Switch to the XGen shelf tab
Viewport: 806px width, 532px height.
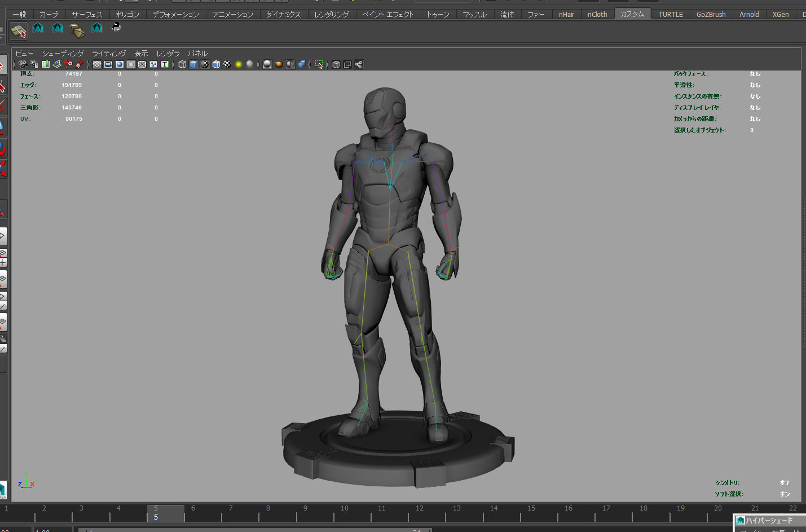[x=781, y=14]
